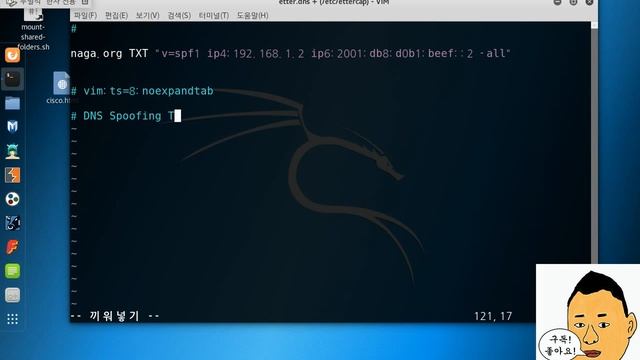Show all applications grid icon
The image size is (640, 360).
coord(12,319)
